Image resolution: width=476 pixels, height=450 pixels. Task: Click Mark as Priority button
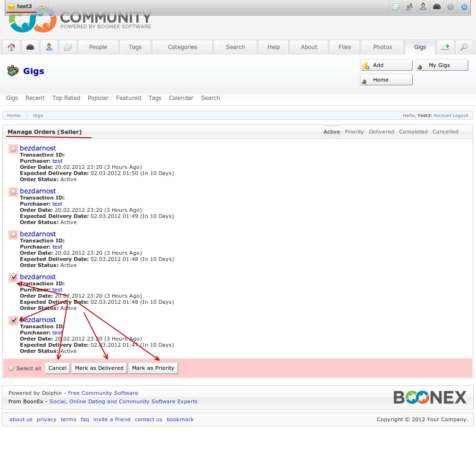point(153,368)
